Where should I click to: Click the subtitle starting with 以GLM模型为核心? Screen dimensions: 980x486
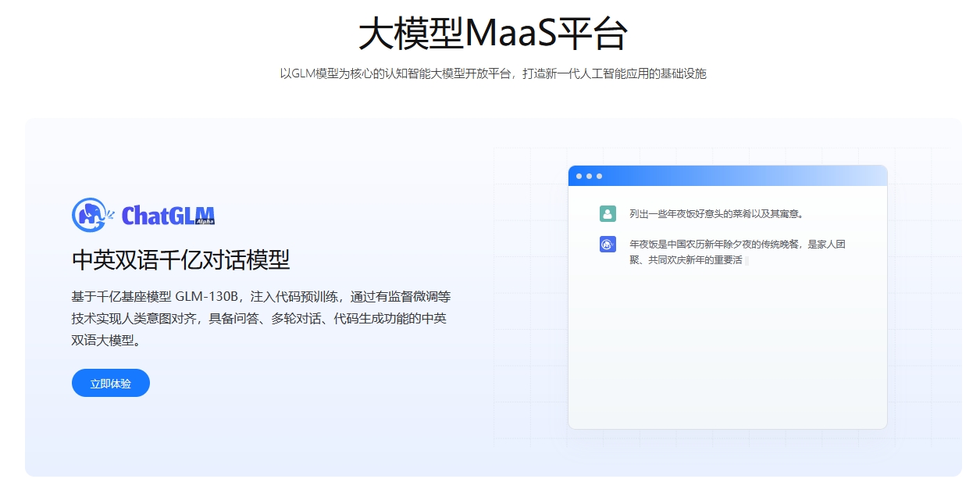(x=493, y=74)
